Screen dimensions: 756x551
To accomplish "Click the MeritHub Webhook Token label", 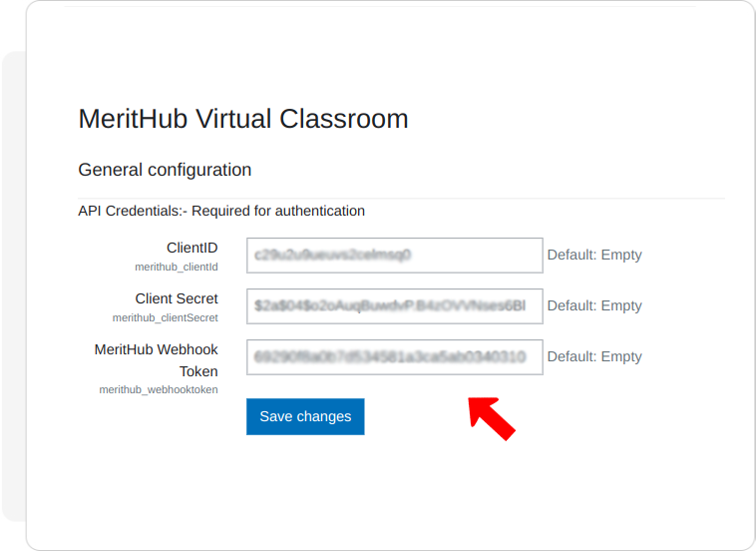I will coord(157,360).
